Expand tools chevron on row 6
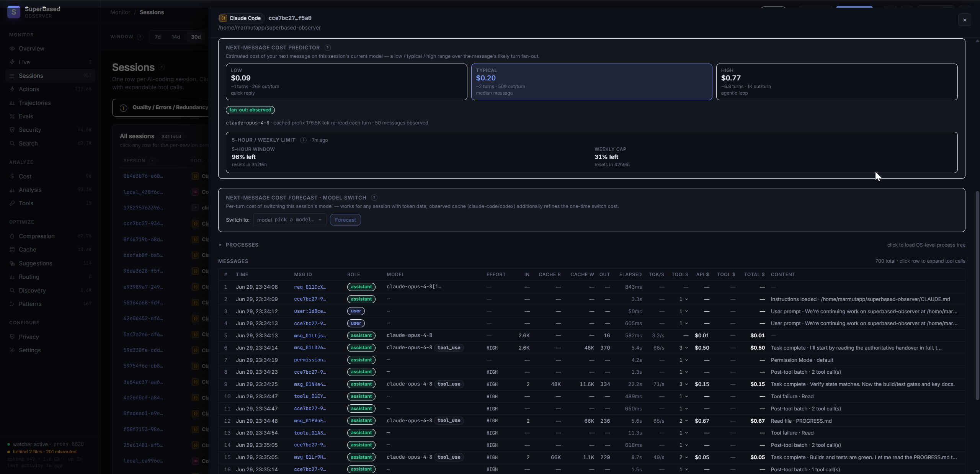 coord(686,348)
